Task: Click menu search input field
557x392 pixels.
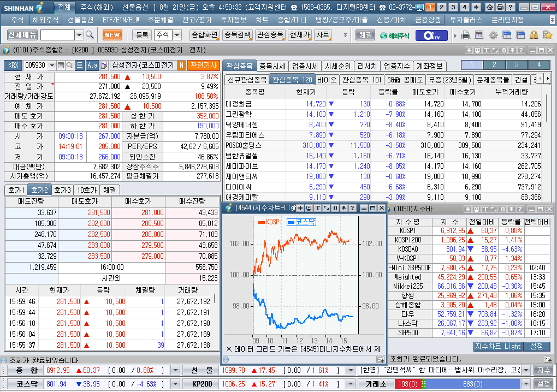Action: click(57, 35)
